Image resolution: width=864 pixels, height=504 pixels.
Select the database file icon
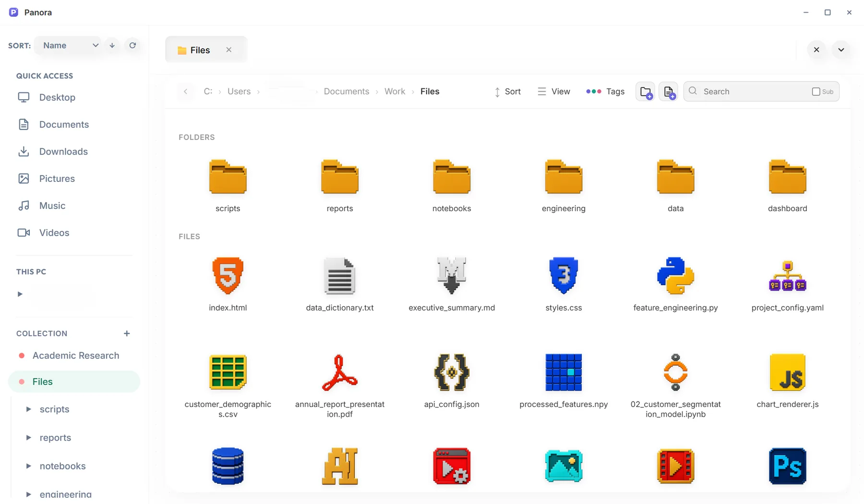228,466
